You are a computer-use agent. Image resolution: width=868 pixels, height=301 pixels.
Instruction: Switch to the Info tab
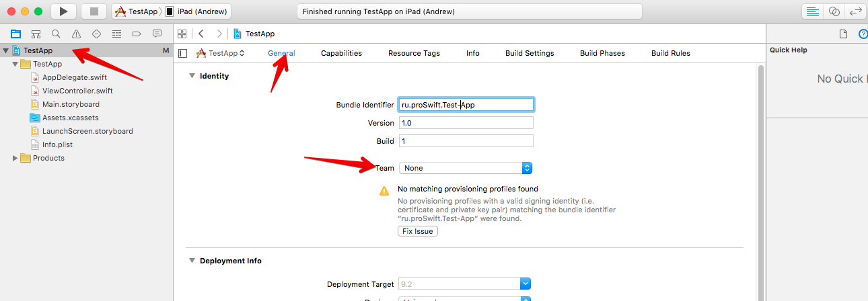[473, 53]
